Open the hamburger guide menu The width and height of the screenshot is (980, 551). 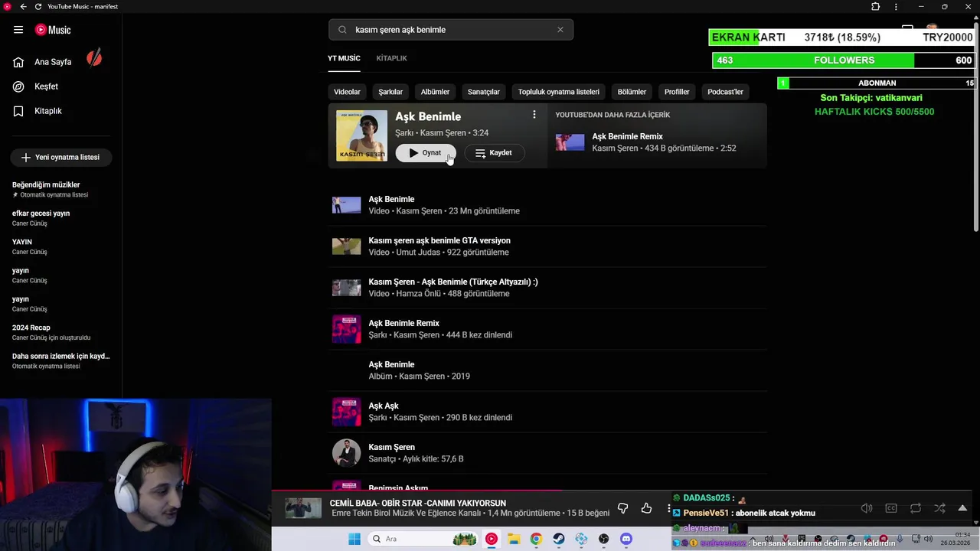(x=18, y=30)
